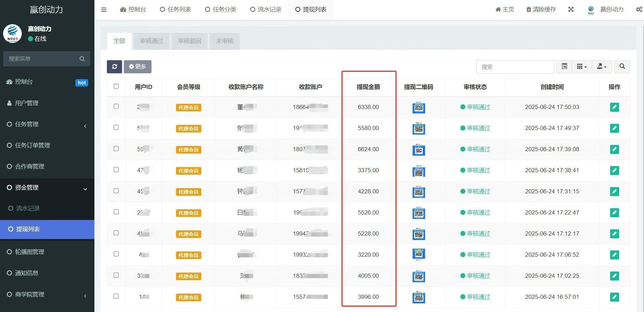This screenshot has width=644, height=312.
Task: Click 清除缓存 to clear cache
Action: 541,9
